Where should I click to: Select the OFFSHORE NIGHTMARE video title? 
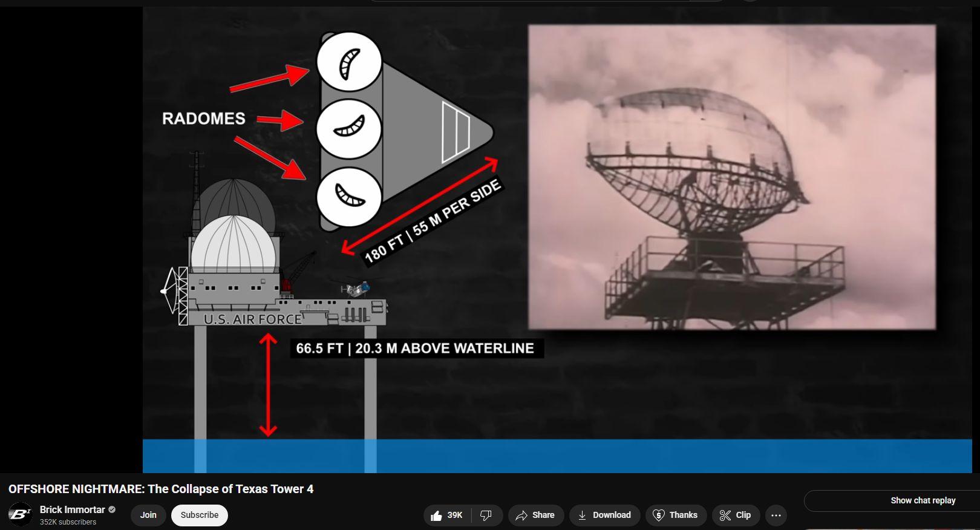[x=161, y=489]
